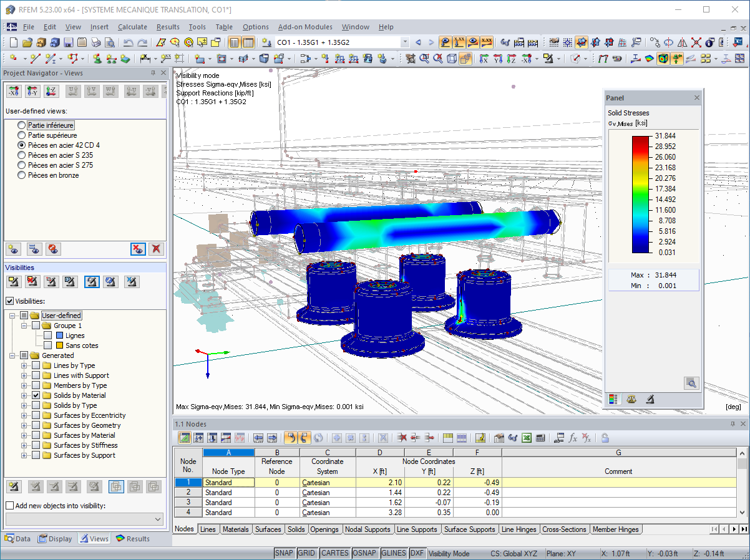Switch to the Data navigator tab

click(18, 539)
